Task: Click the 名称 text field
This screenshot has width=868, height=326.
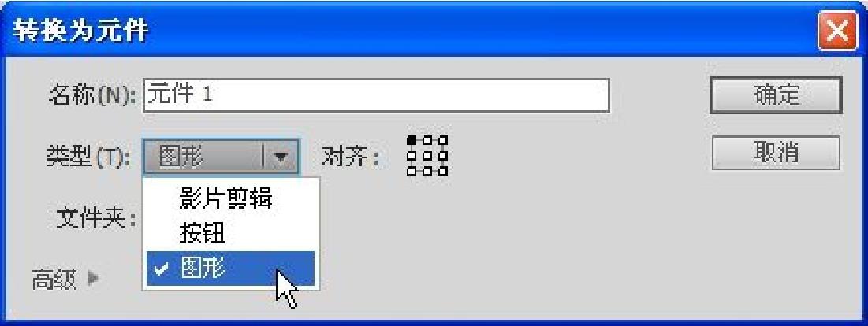Action: (376, 95)
